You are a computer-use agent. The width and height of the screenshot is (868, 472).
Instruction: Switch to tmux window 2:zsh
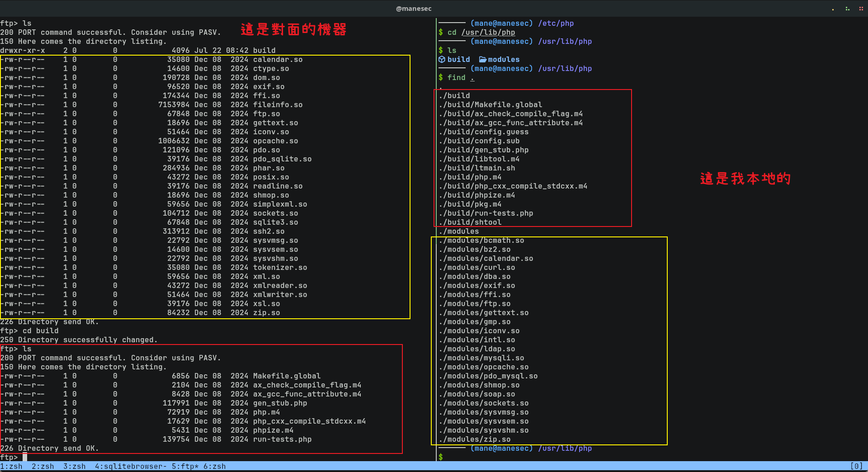pyautogui.click(x=43, y=466)
